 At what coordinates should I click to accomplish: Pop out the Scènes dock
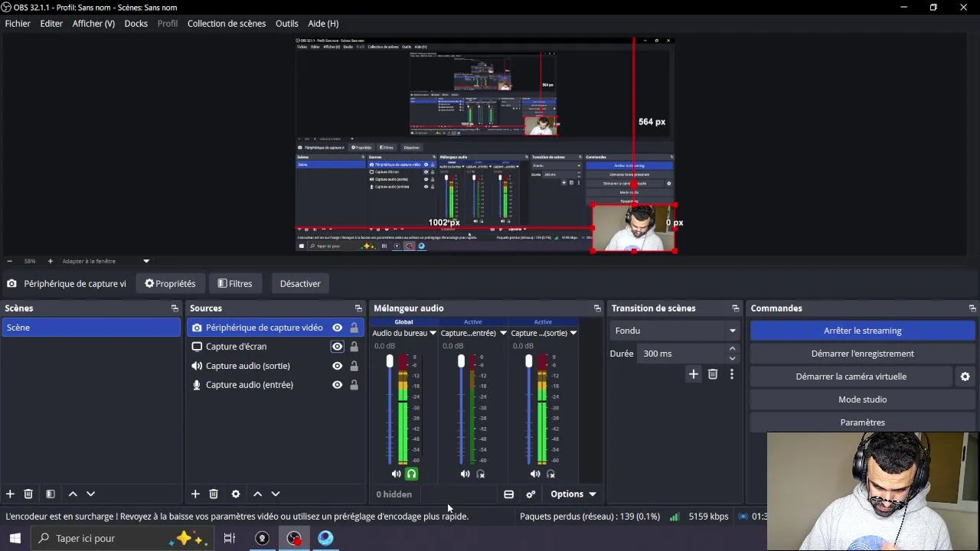(x=175, y=308)
